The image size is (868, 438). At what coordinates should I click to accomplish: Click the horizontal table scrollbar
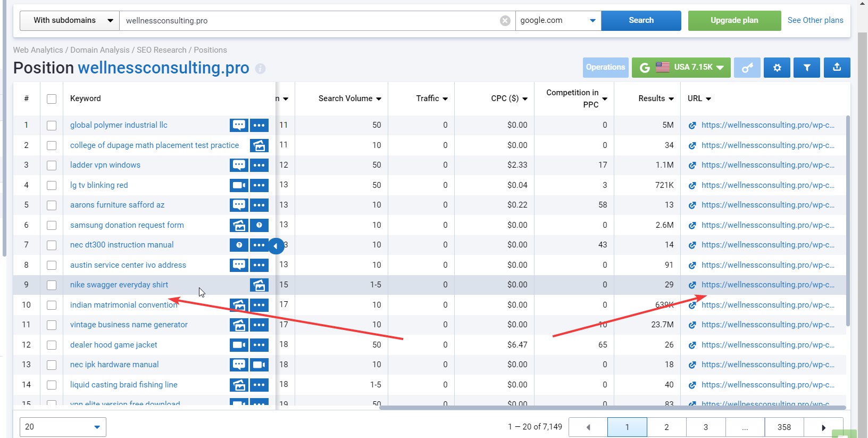pyautogui.click(x=612, y=408)
